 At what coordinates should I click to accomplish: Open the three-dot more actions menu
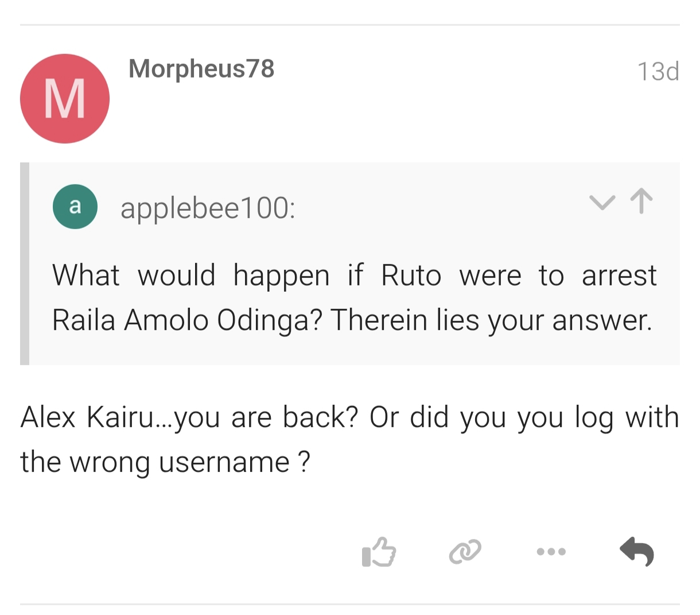tap(551, 552)
